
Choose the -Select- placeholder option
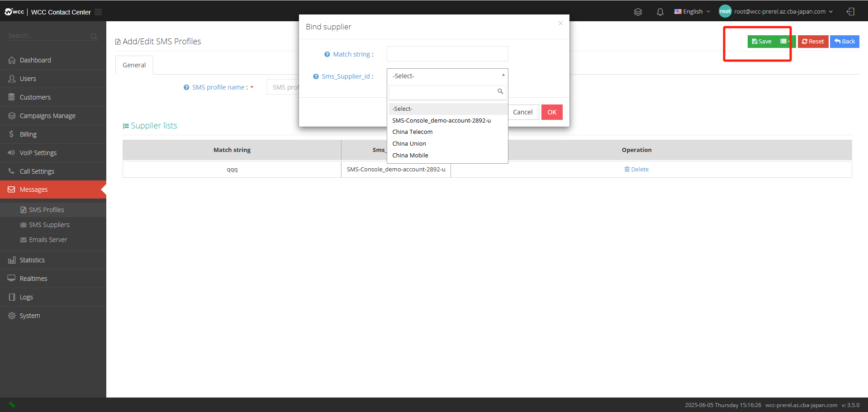(x=448, y=109)
